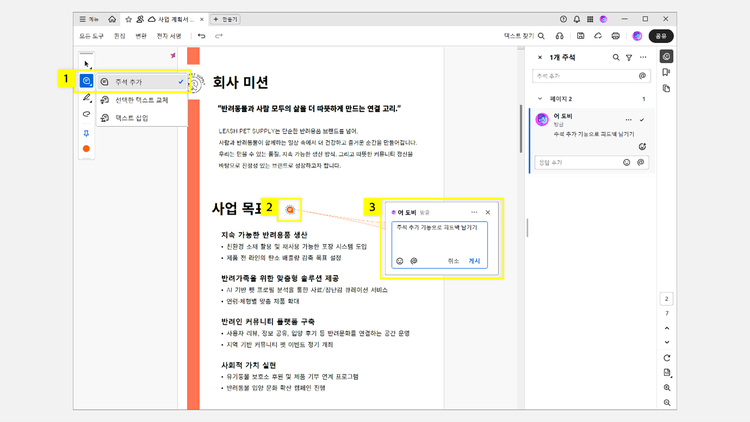Click the headphones read-aloud icon

click(560, 36)
